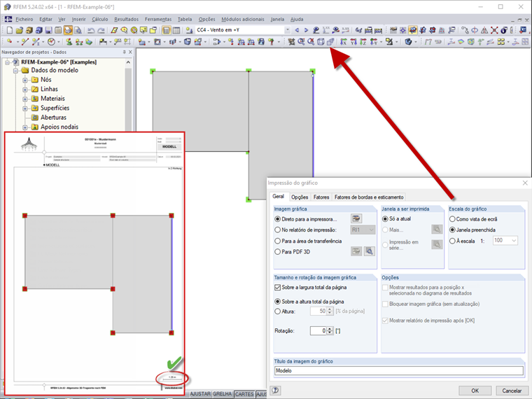
Task: Select No relatório de impressão radio button
Action: tap(277, 230)
